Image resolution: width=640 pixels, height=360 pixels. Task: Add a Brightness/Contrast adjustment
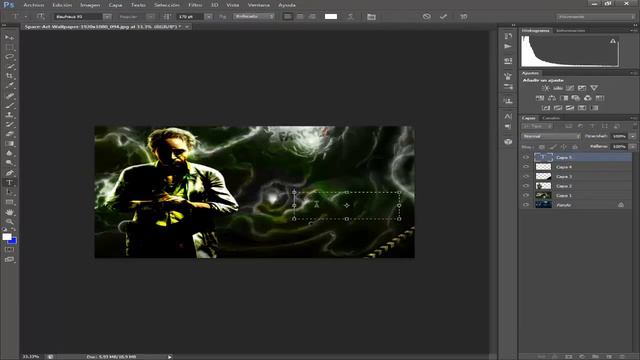click(546, 88)
